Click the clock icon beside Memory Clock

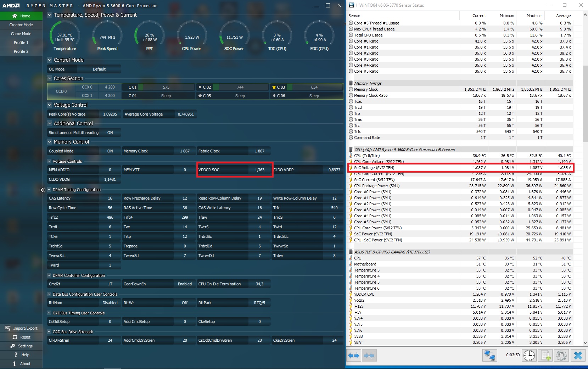click(x=351, y=89)
